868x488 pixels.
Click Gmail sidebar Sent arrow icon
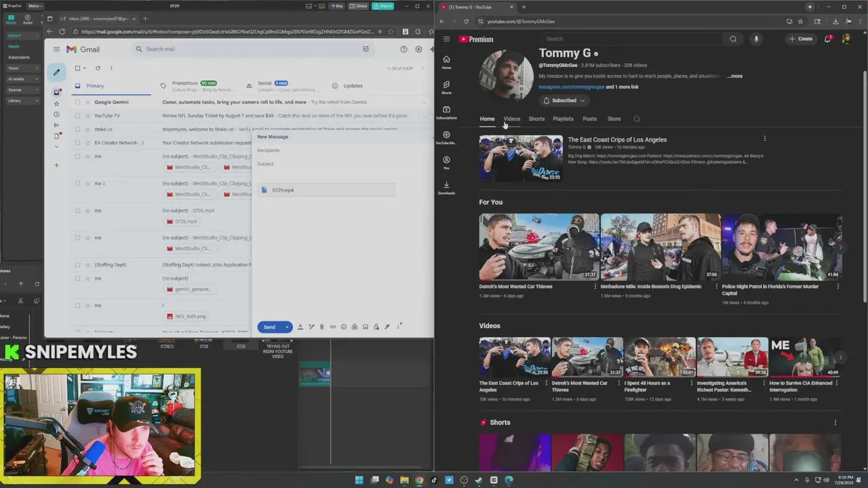(56, 125)
